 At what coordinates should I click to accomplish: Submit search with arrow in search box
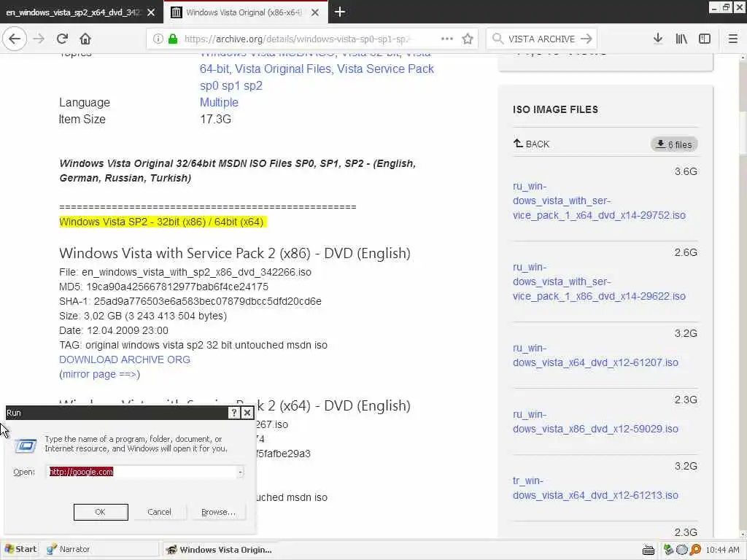587,39
